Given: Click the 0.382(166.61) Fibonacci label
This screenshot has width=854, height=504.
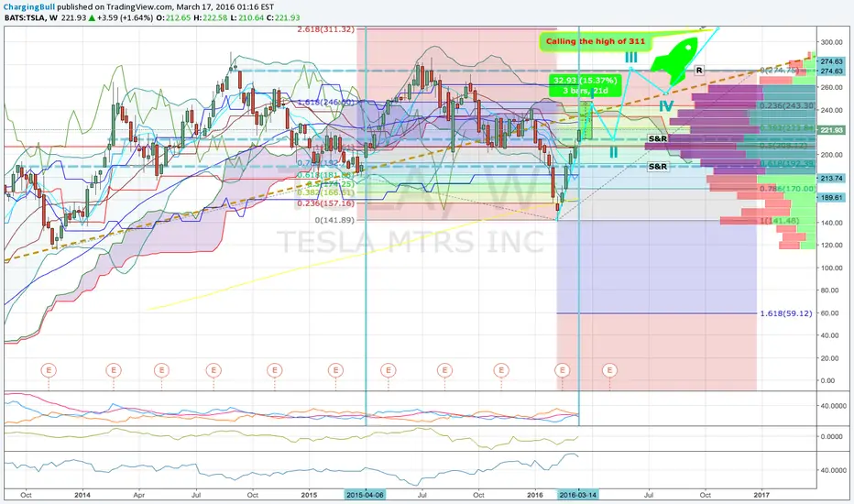Looking at the screenshot, I should pos(325,192).
